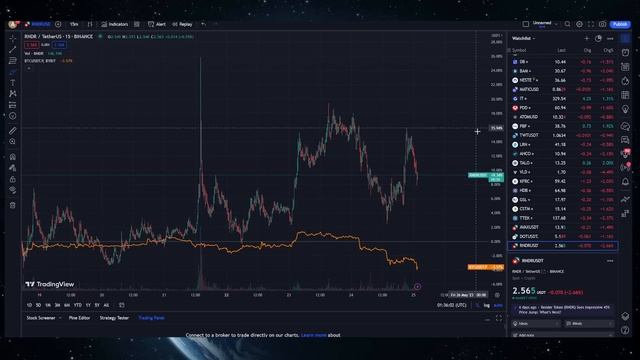Image resolution: width=640 pixels, height=360 pixels.
Task: Select the All date range
Action: (106, 305)
